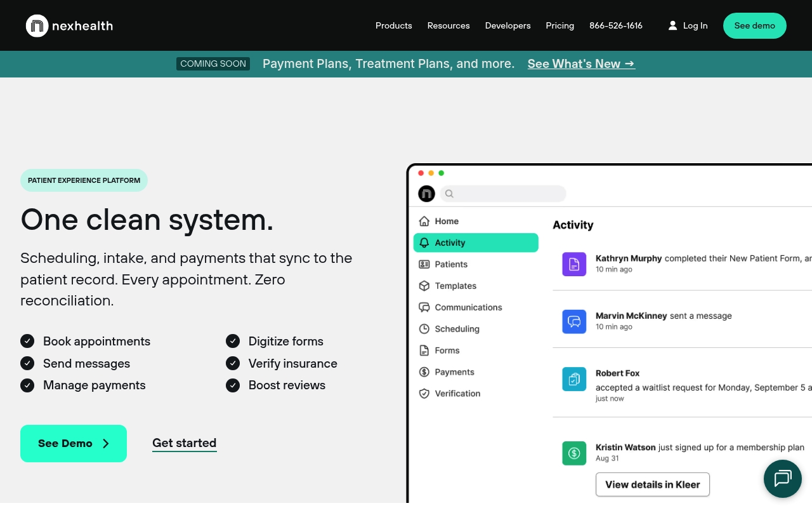This screenshot has width=812, height=508.
Task: Open the Developers menu
Action: [x=508, y=25]
